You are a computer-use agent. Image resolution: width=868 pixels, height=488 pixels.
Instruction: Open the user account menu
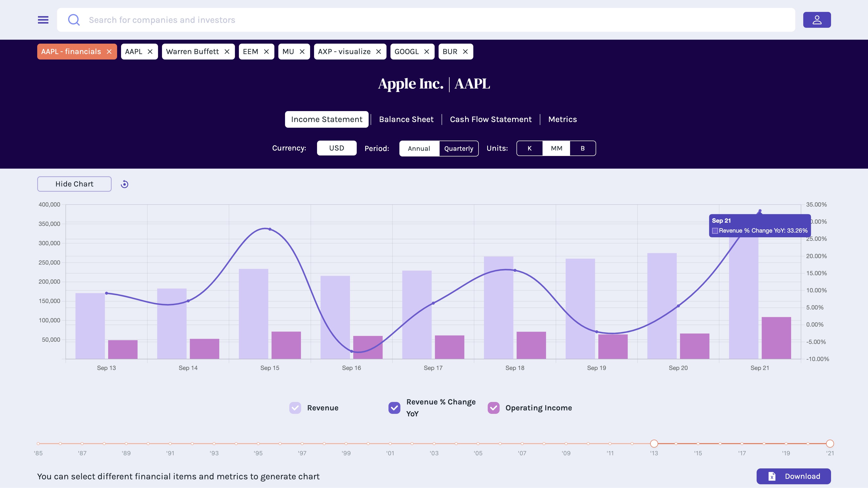(x=817, y=20)
